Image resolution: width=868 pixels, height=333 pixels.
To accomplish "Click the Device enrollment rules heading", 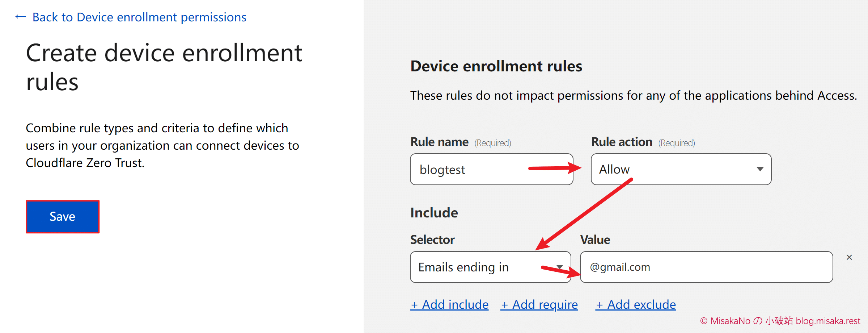I will [x=496, y=66].
